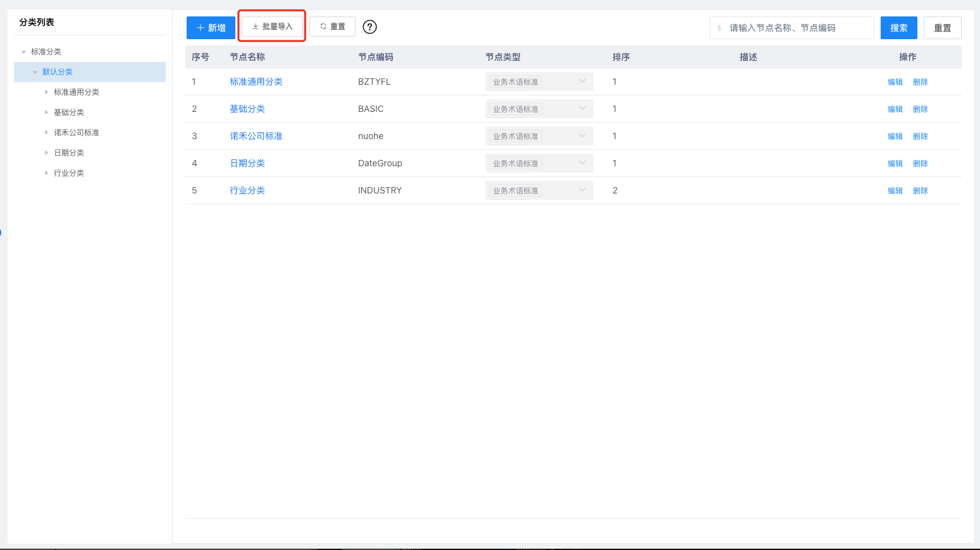The width and height of the screenshot is (980, 550).
Task: Delete the 行业分类 row
Action: coord(920,190)
